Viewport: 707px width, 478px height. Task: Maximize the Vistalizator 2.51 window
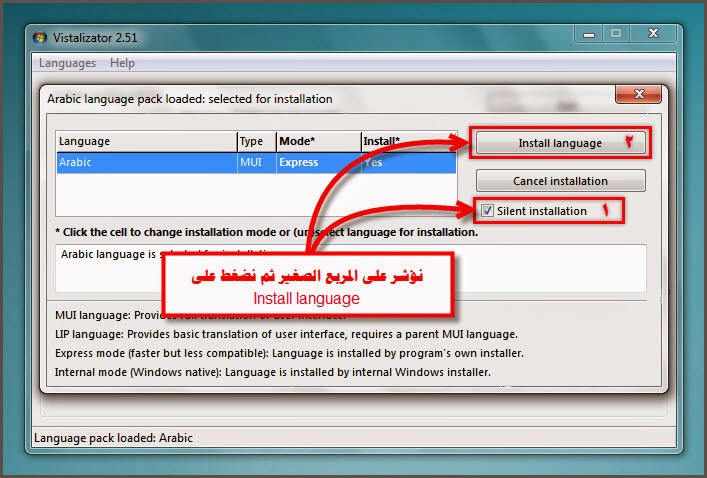click(616, 34)
